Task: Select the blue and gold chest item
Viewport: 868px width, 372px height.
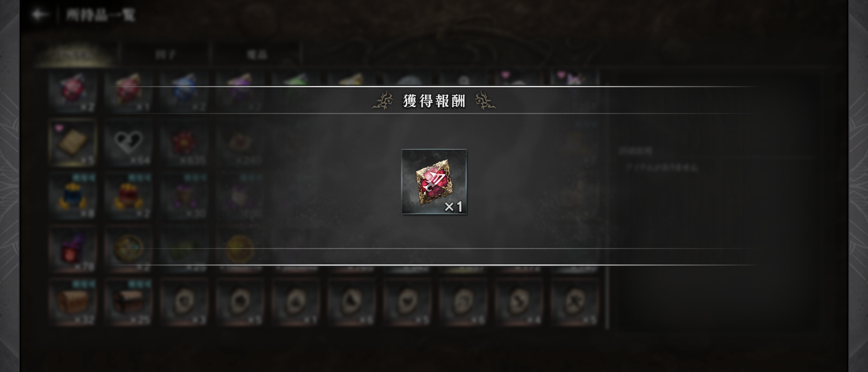Action: [x=73, y=196]
